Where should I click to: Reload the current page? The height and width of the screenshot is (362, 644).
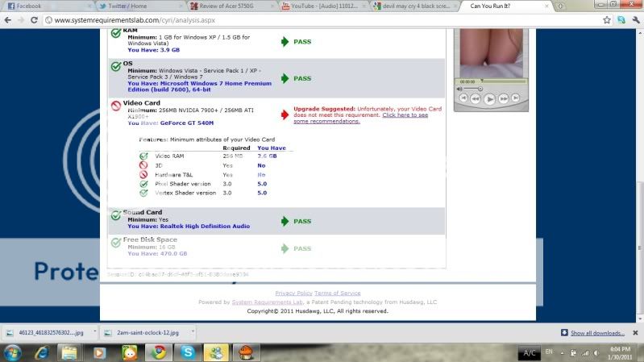(x=34, y=19)
